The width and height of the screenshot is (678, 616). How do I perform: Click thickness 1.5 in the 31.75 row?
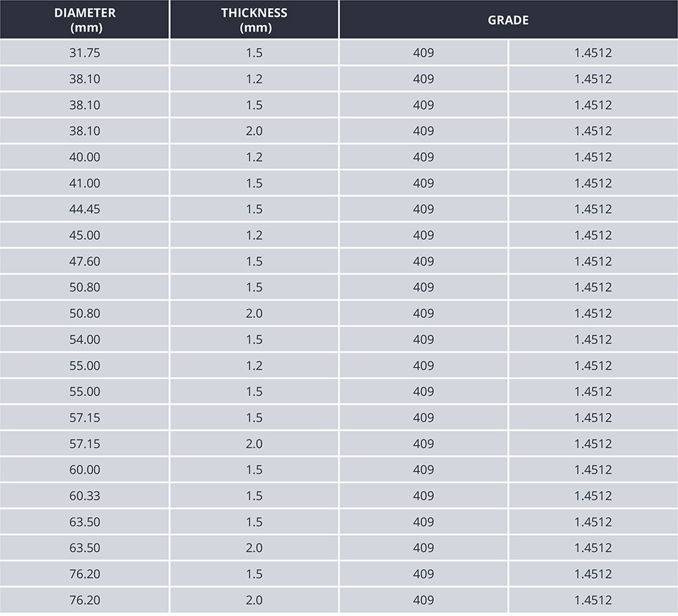click(254, 53)
